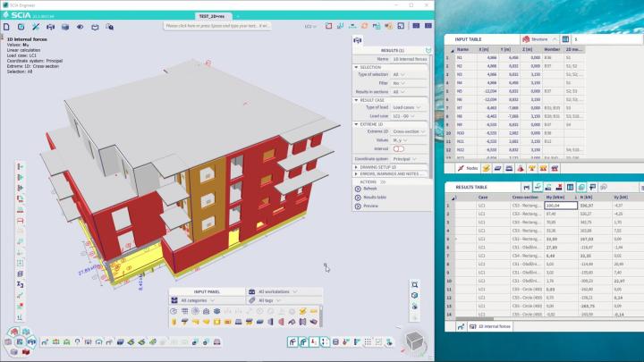Toggle the Interval switch in Extreme 1D
Image resolution: width=644 pixels, height=362 pixels.
398,149
